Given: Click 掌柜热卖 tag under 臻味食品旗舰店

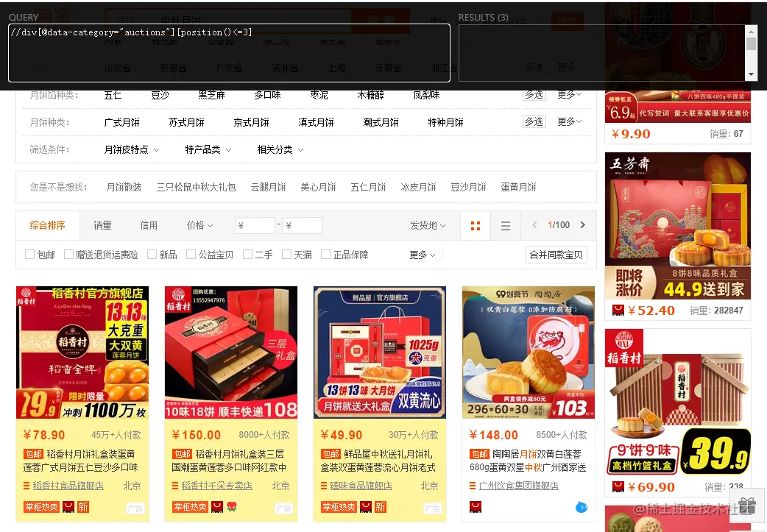Looking at the screenshot, I should click(339, 507).
